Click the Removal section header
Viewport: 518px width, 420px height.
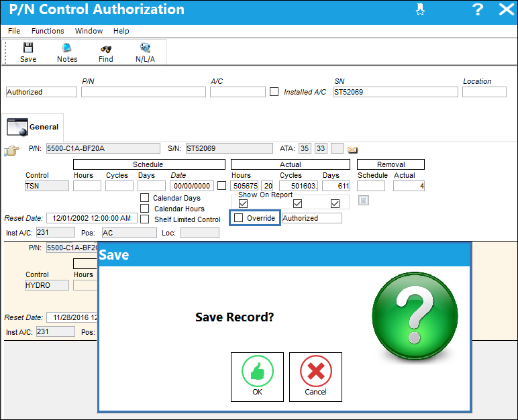[x=391, y=164]
